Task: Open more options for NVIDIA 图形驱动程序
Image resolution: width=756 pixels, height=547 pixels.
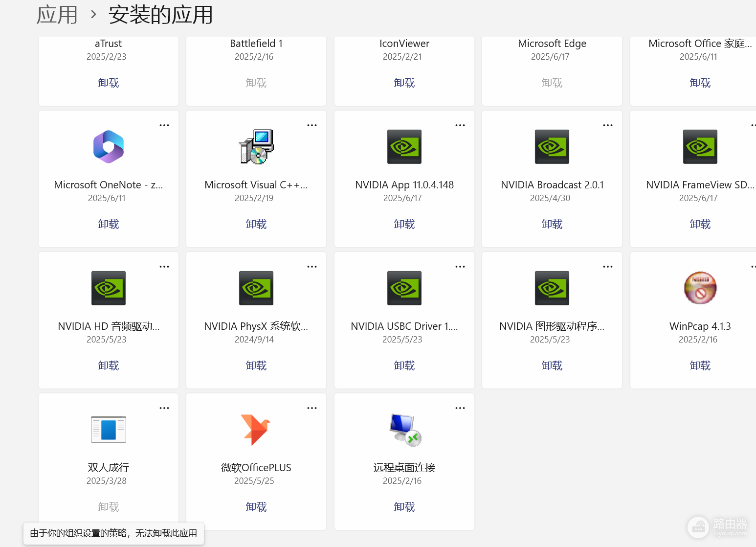Action: [608, 267]
